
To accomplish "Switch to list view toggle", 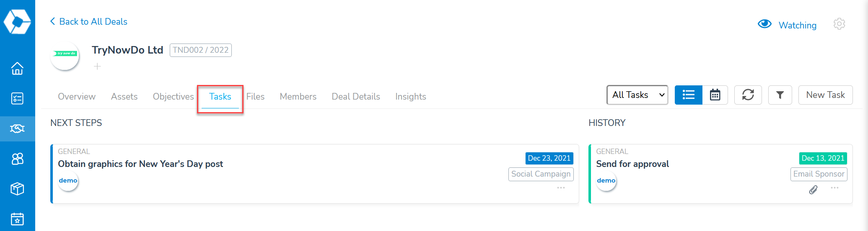I will (x=689, y=95).
